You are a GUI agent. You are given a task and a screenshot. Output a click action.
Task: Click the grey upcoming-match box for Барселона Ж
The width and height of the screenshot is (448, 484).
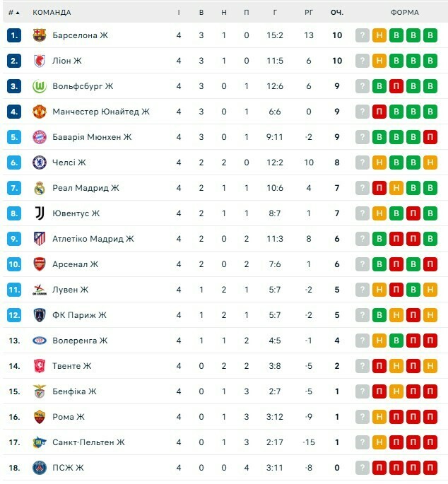(362, 35)
